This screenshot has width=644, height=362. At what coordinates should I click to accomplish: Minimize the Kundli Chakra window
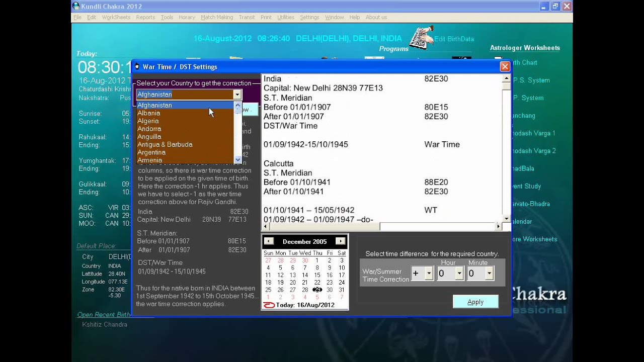coord(544,6)
